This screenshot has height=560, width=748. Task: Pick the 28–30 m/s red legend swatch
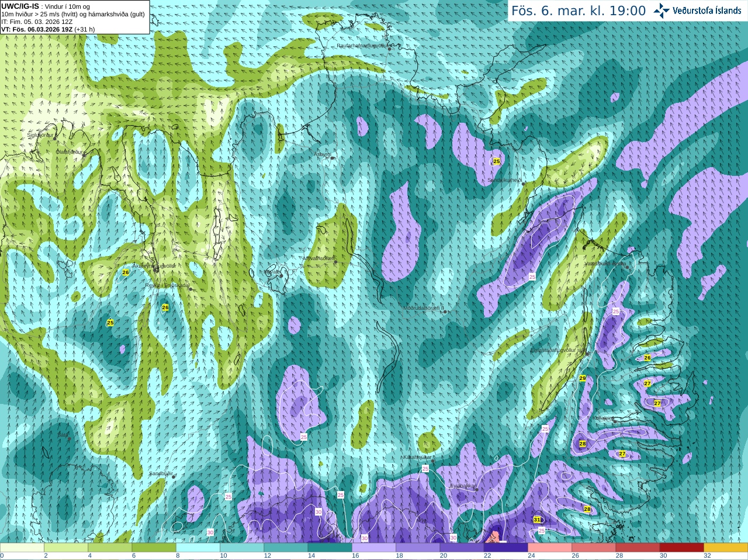(x=638, y=548)
